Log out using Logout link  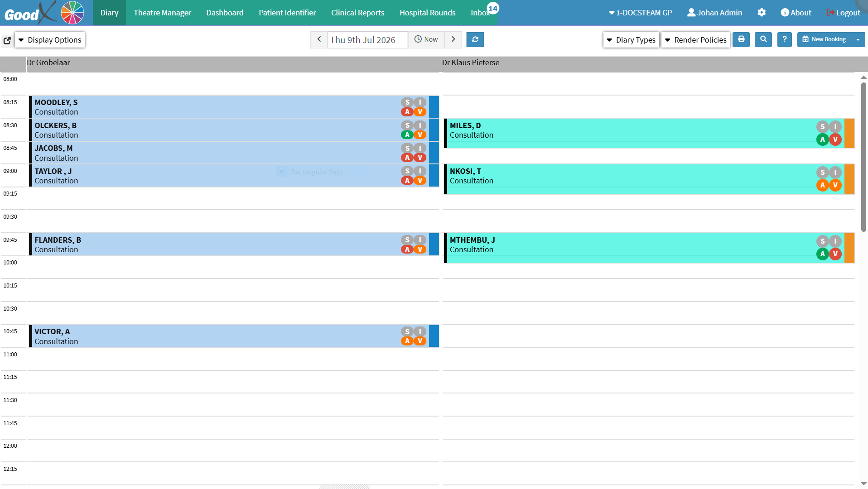tap(843, 13)
